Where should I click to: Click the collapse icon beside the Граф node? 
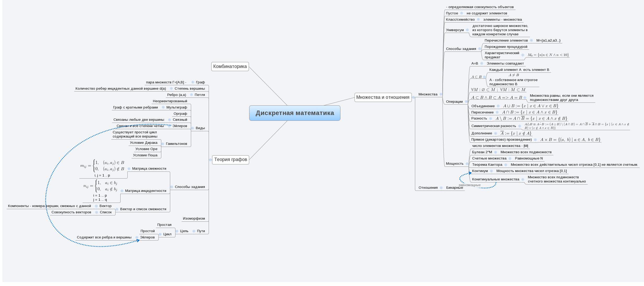click(x=192, y=83)
